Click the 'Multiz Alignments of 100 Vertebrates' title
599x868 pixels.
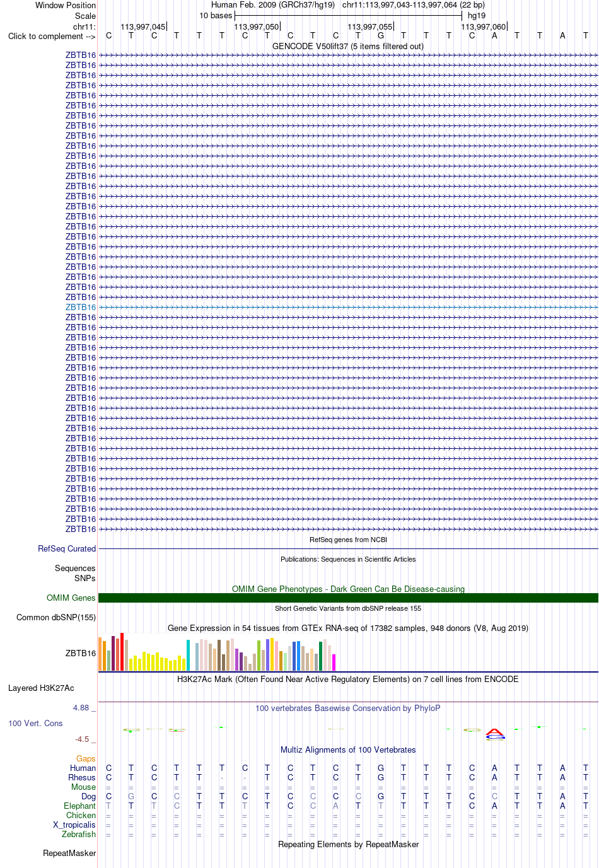(x=348, y=749)
